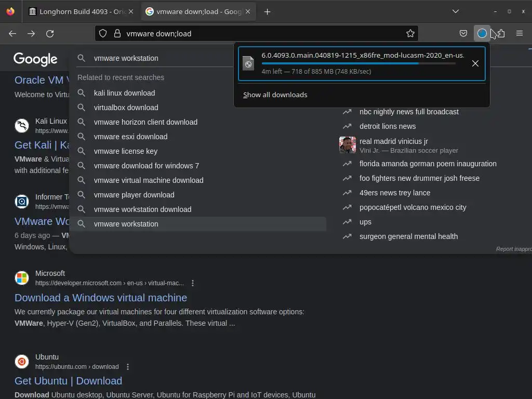This screenshot has height=399, width=532.
Task: Close the Longhorn Build 4093 tab
Action: (130, 11)
